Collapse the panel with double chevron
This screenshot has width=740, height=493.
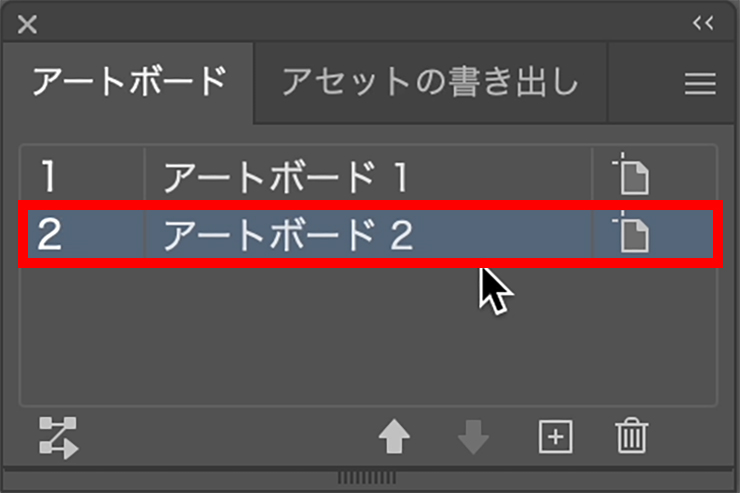tap(703, 23)
